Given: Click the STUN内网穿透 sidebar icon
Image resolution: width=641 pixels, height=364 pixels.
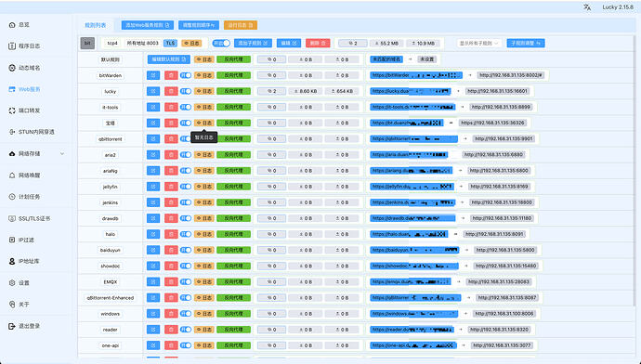Looking at the screenshot, I should (12, 132).
